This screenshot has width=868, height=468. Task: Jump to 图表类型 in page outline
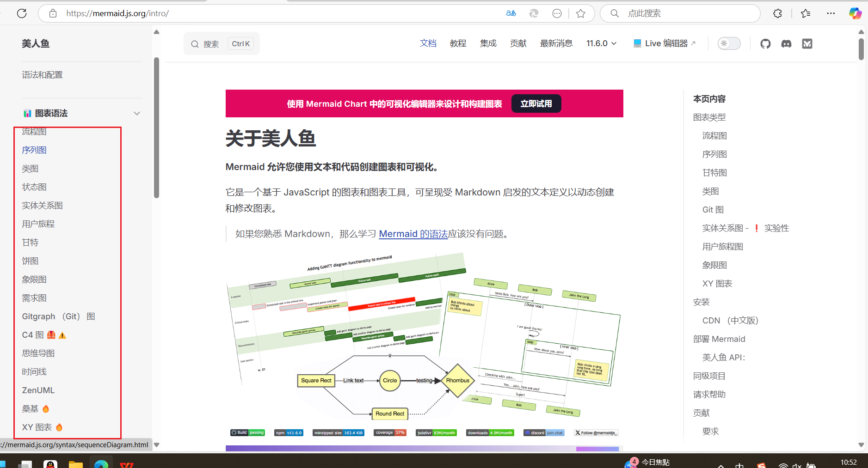tap(709, 117)
